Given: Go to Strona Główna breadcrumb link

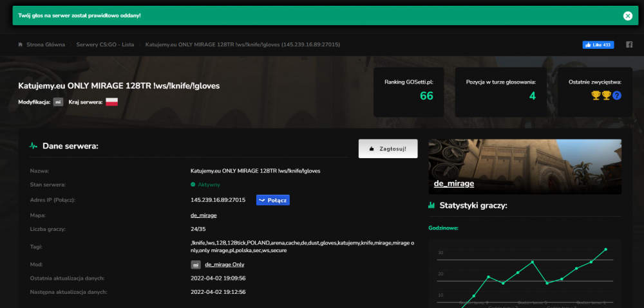Looking at the screenshot, I should [x=46, y=45].
